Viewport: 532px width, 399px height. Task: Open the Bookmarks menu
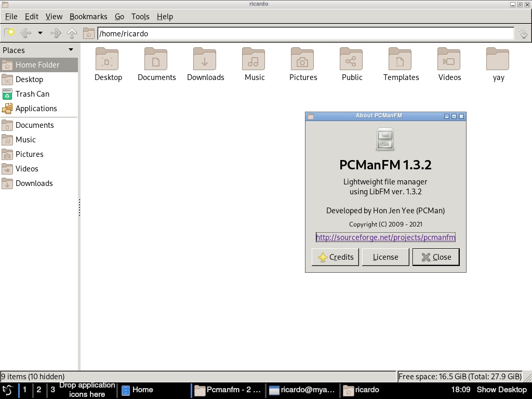[88, 17]
